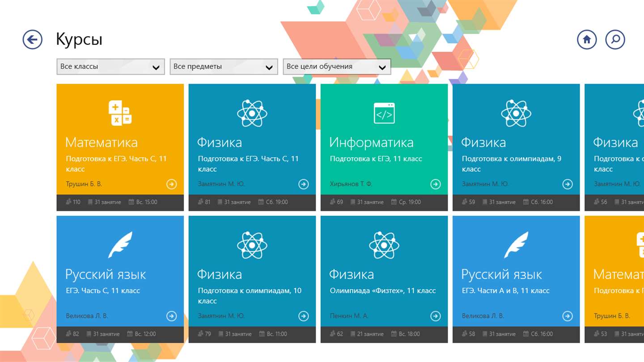Image resolution: width=644 pixels, height=362 pixels.
Task: Click teacher name Трушин Б. В. on the 110-student tile
Action: click(84, 184)
